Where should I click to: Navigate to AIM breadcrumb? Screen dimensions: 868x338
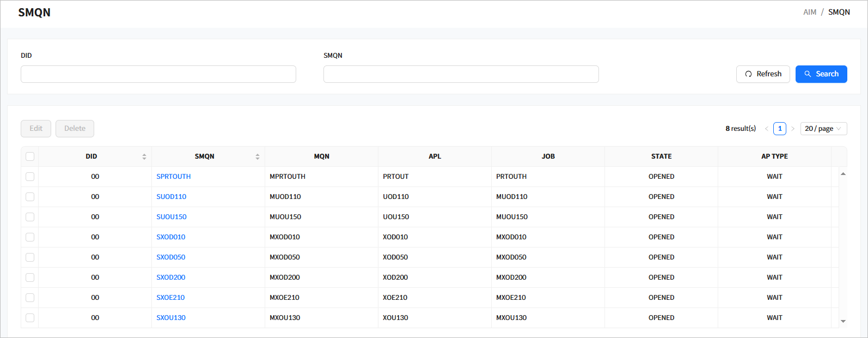tap(810, 12)
